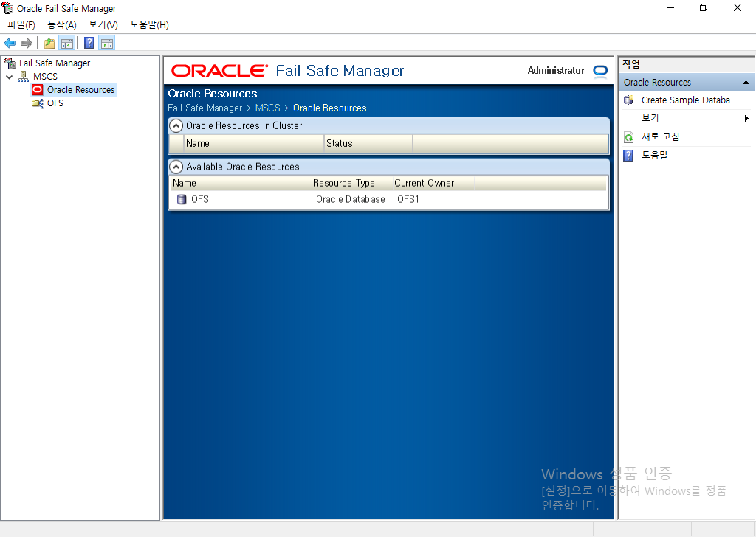Collapse Oracle Resources in Cluster section
756x537 pixels.
tap(176, 125)
